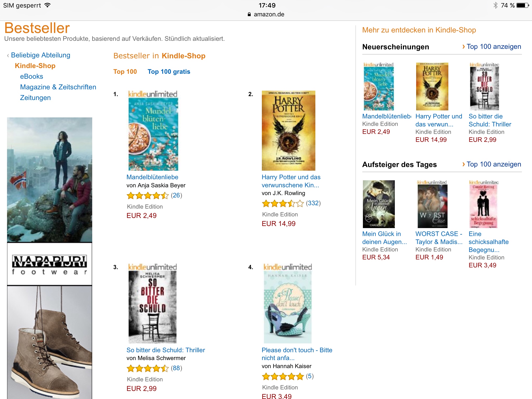This screenshot has height=399, width=532.
Task: Open Napapijri footwear advertisement
Action: [x=50, y=258]
